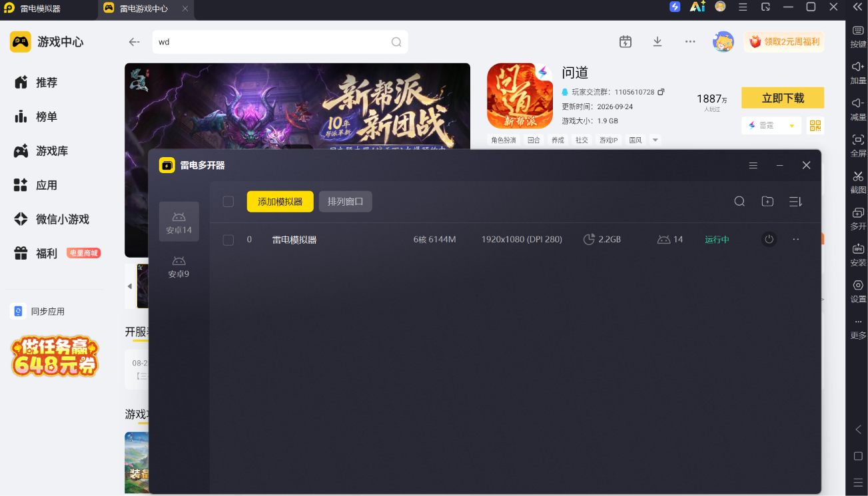Open the 安装 APK install icon

pos(858,255)
